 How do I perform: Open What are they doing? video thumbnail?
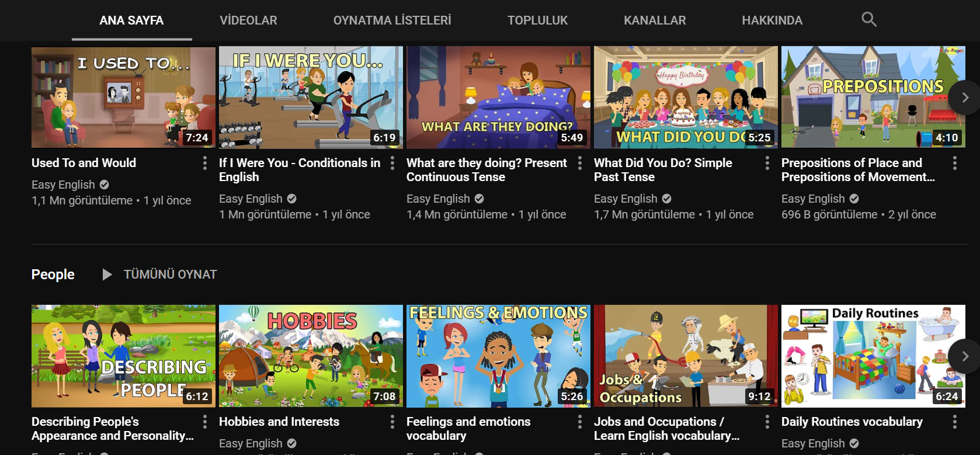(498, 98)
